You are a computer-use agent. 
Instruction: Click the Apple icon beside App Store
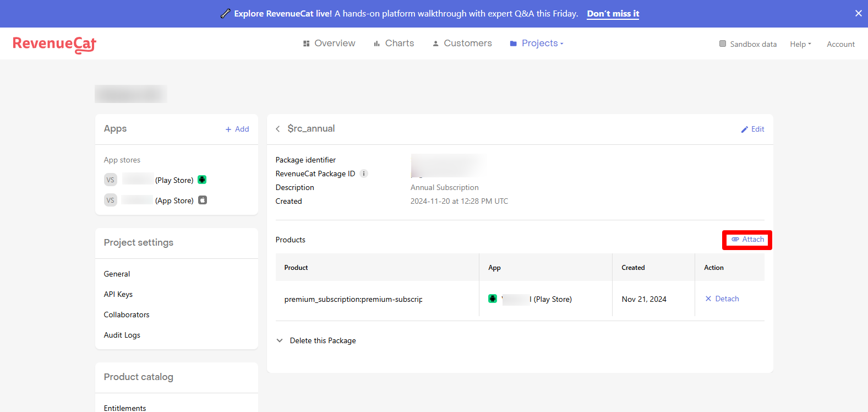[x=203, y=200]
